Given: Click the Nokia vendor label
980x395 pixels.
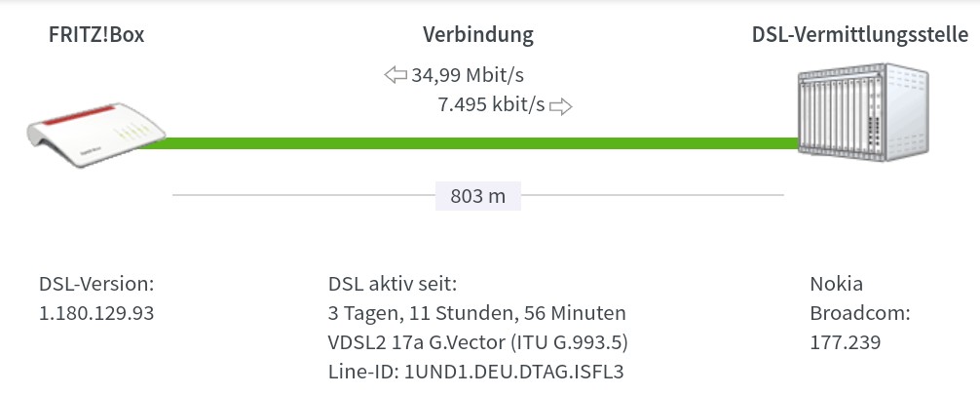Looking at the screenshot, I should [836, 284].
